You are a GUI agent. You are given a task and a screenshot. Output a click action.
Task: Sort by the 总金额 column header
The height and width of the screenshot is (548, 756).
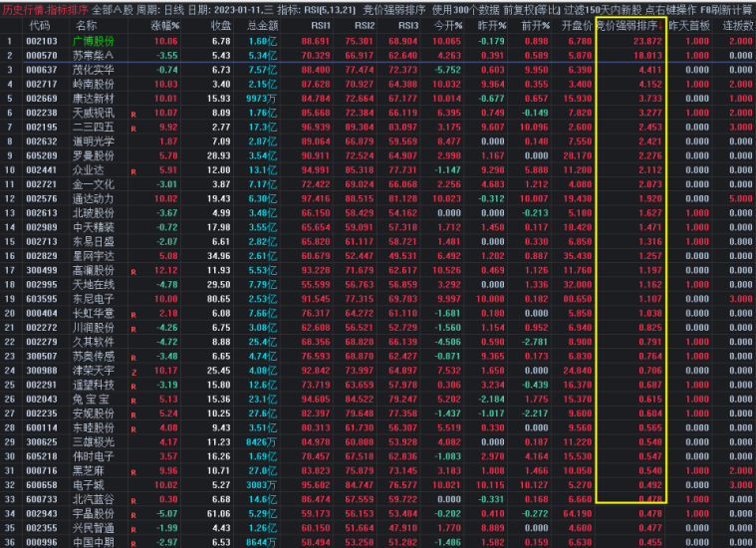point(261,25)
